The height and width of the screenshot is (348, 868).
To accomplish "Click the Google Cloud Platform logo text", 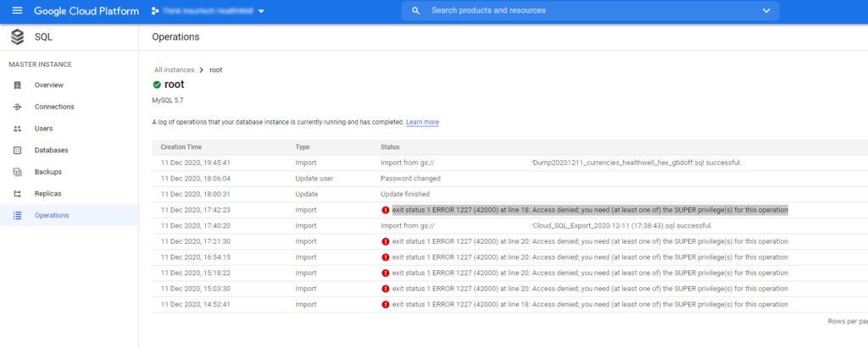I will click(x=86, y=11).
